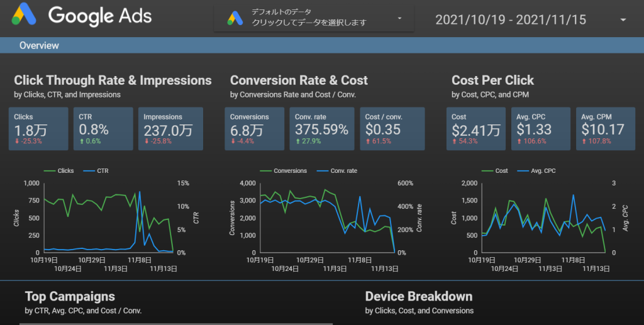Click the 107.8% change under Avg. CPM
This screenshot has width=644, height=325.
click(596, 141)
